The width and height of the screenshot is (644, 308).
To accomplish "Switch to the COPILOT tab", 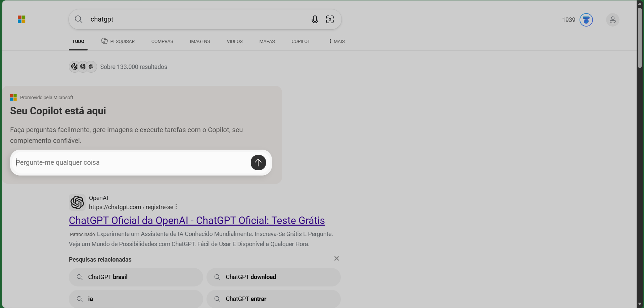I will (301, 41).
